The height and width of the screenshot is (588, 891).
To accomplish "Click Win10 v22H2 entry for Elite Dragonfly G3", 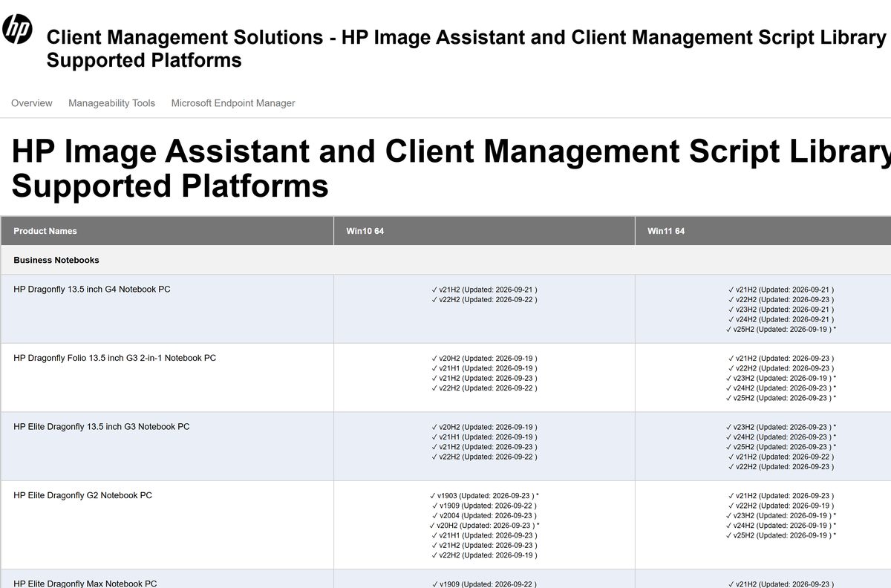I will (x=484, y=457).
